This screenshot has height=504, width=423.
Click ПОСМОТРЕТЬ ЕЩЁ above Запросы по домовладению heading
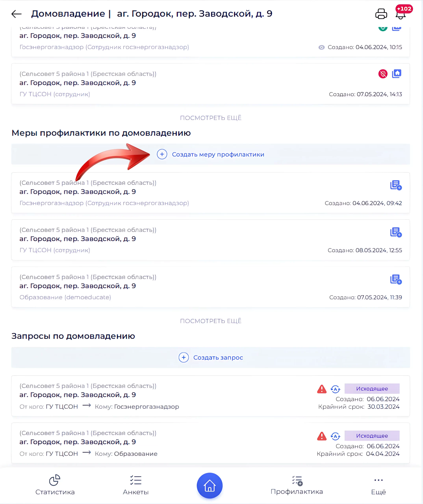click(211, 321)
